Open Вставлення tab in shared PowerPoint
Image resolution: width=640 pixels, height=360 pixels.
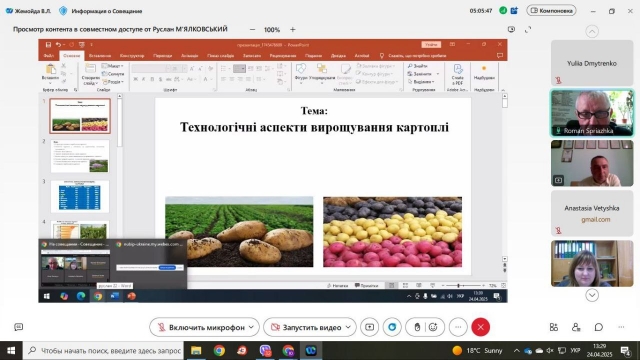click(x=100, y=56)
